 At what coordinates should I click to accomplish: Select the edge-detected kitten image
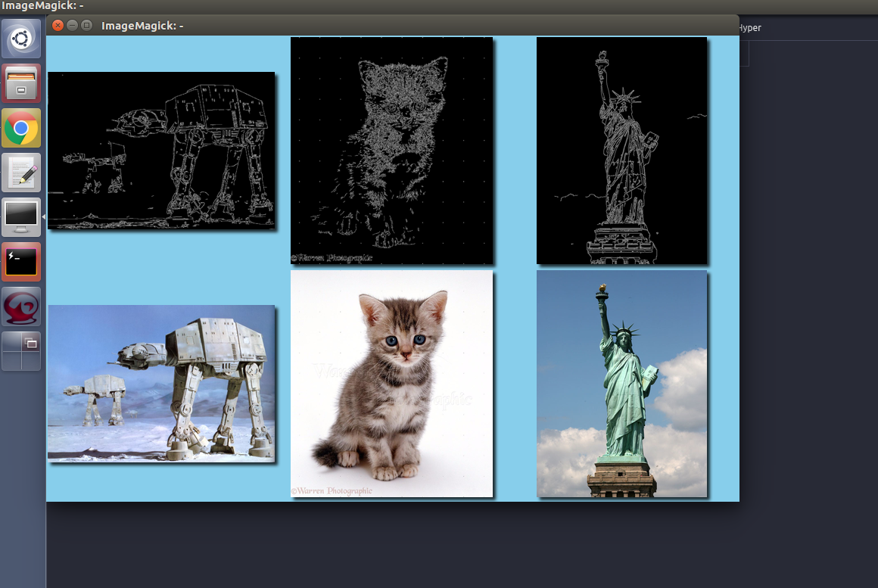click(x=391, y=150)
